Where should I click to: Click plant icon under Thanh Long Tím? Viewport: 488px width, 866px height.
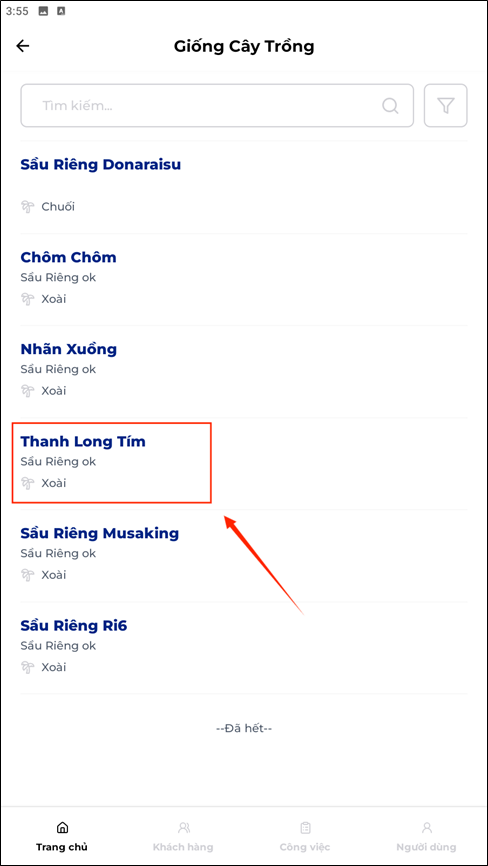pyautogui.click(x=28, y=483)
